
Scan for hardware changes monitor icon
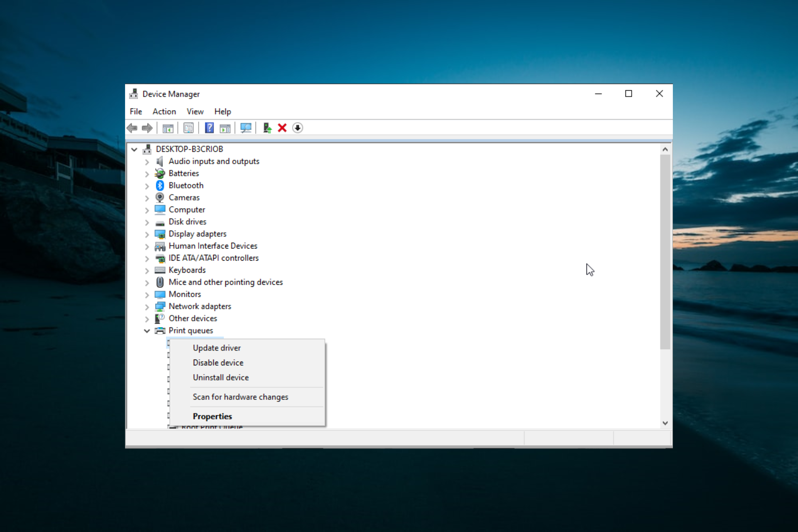(246, 128)
